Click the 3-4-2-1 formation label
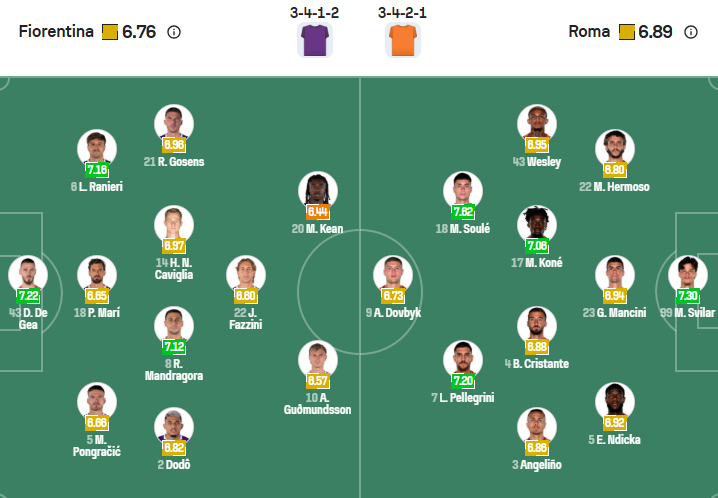Image resolution: width=718 pixels, height=498 pixels. point(402,12)
